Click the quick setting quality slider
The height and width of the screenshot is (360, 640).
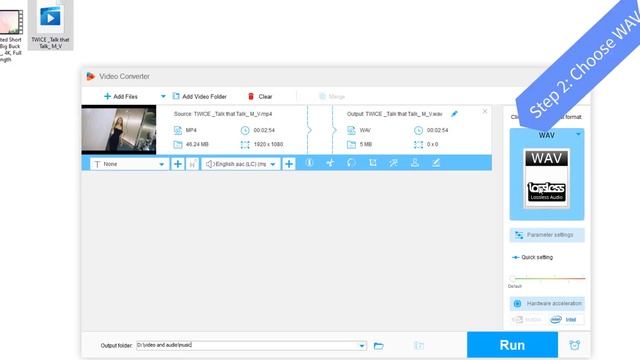point(549,278)
